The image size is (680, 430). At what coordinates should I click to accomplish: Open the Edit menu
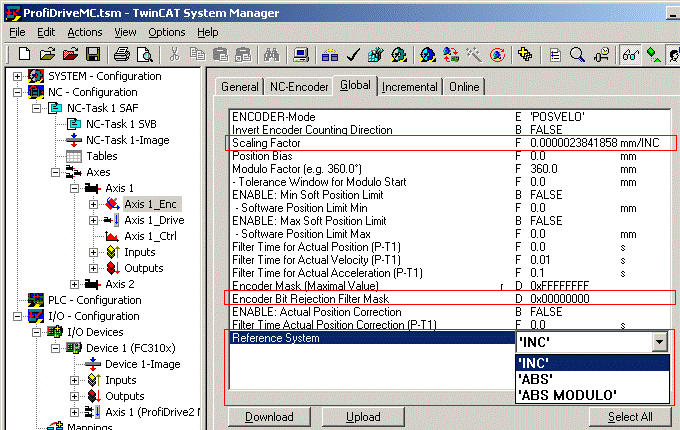[46, 33]
